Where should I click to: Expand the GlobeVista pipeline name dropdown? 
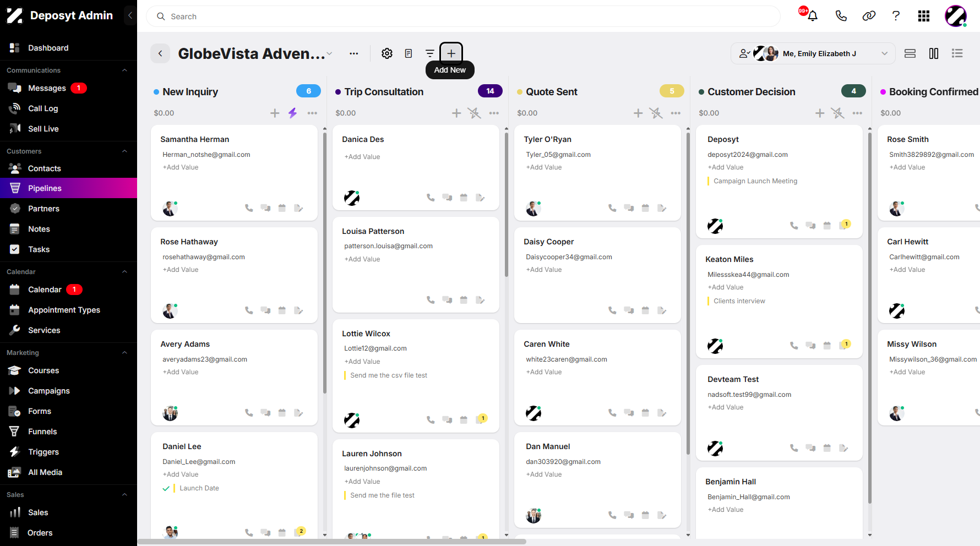tap(329, 53)
